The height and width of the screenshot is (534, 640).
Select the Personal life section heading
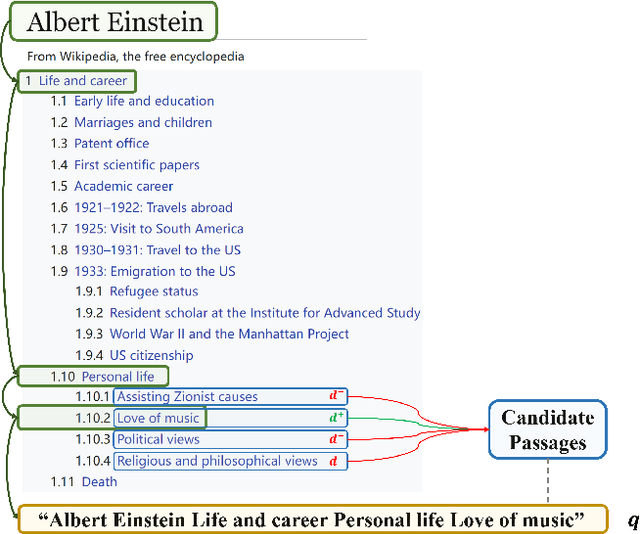tap(118, 377)
